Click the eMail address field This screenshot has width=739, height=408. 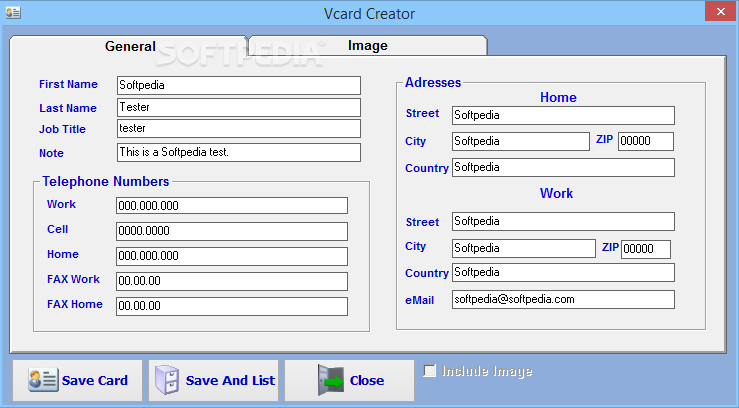563,300
